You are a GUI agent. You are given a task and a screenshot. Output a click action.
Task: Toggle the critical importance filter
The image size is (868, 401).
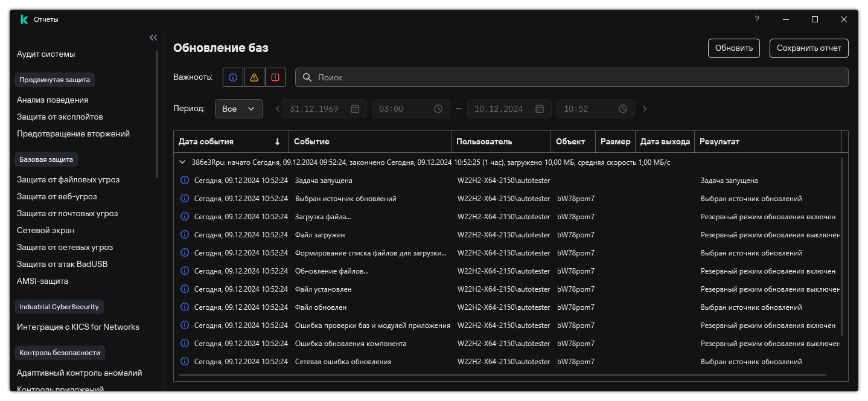pyautogui.click(x=275, y=77)
